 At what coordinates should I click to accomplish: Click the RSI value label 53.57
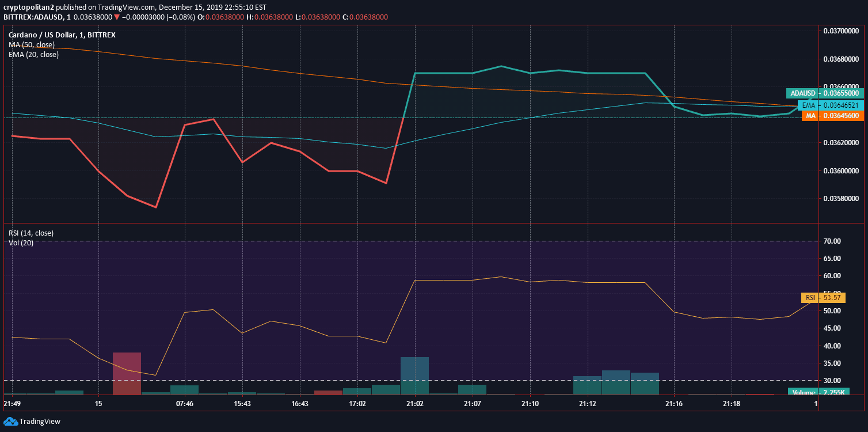(823, 298)
